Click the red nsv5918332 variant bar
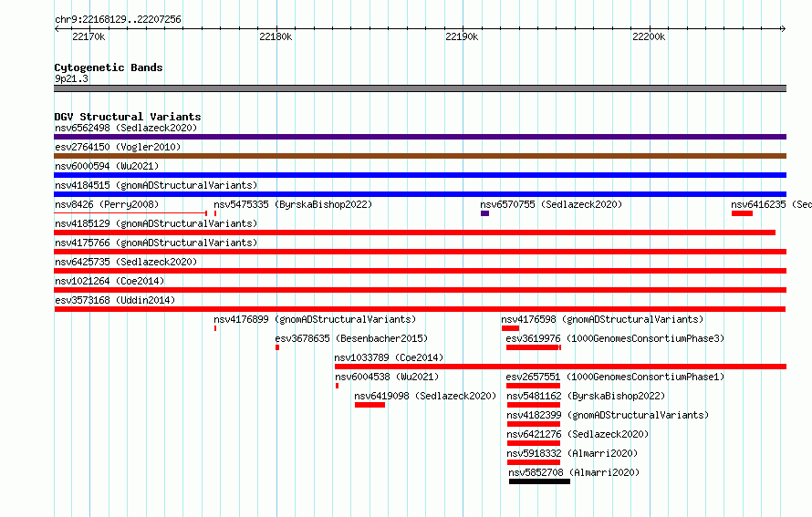Screen dimensions: 812x517 click(534, 462)
